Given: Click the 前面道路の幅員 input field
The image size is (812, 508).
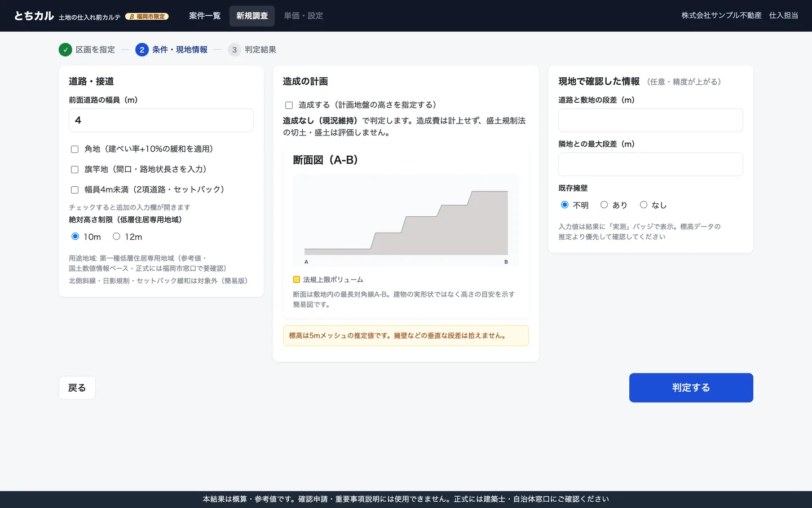Looking at the screenshot, I should click(x=161, y=120).
